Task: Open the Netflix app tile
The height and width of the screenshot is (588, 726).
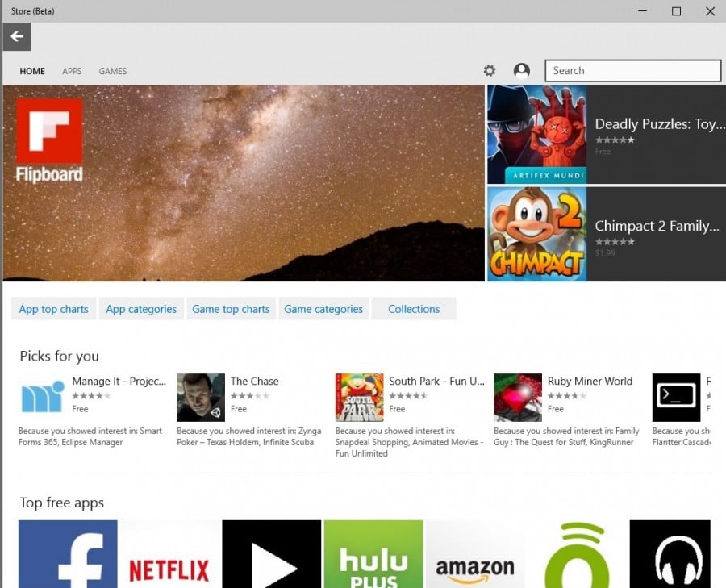Action: [x=169, y=557]
